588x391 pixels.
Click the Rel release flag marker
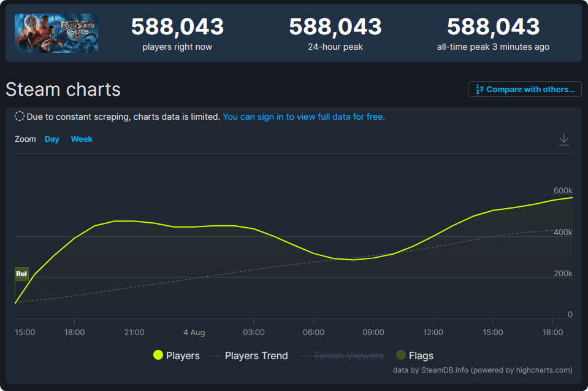(x=21, y=274)
